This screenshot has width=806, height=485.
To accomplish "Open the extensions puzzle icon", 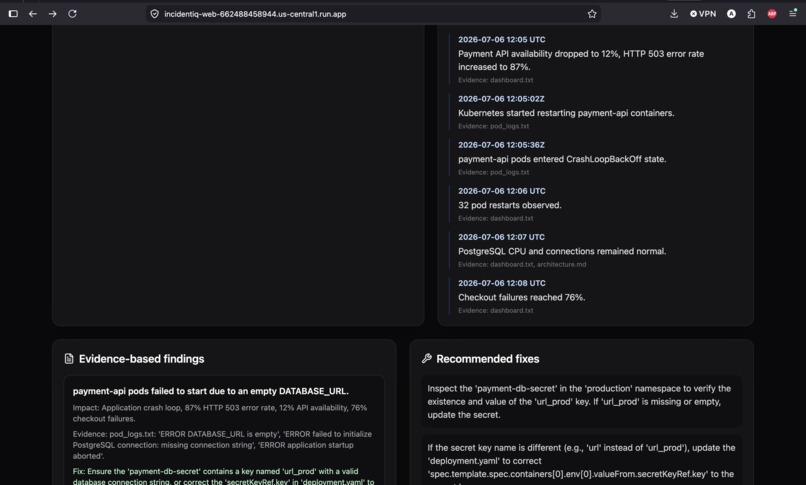I will [x=752, y=14].
